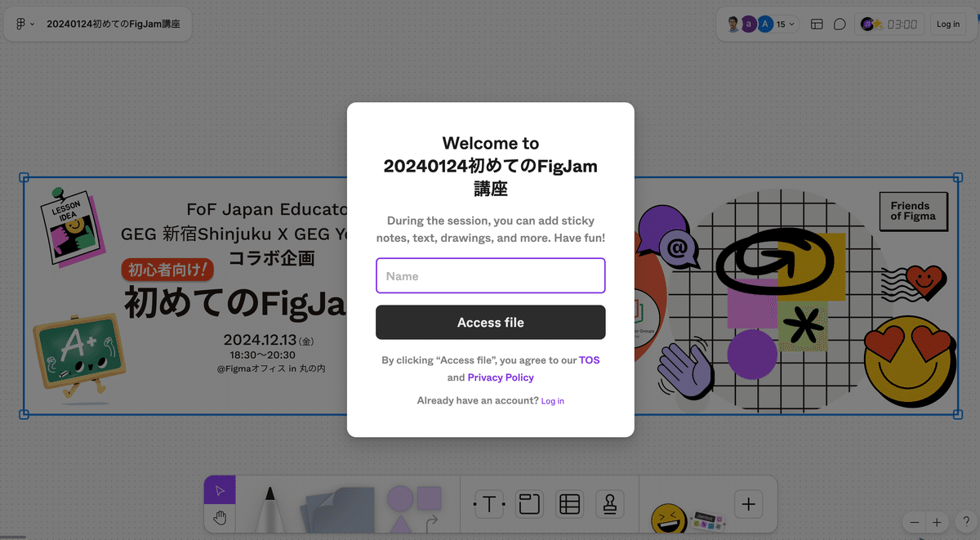
Task: Open the FigJam main menu chevron
Action: tap(33, 24)
